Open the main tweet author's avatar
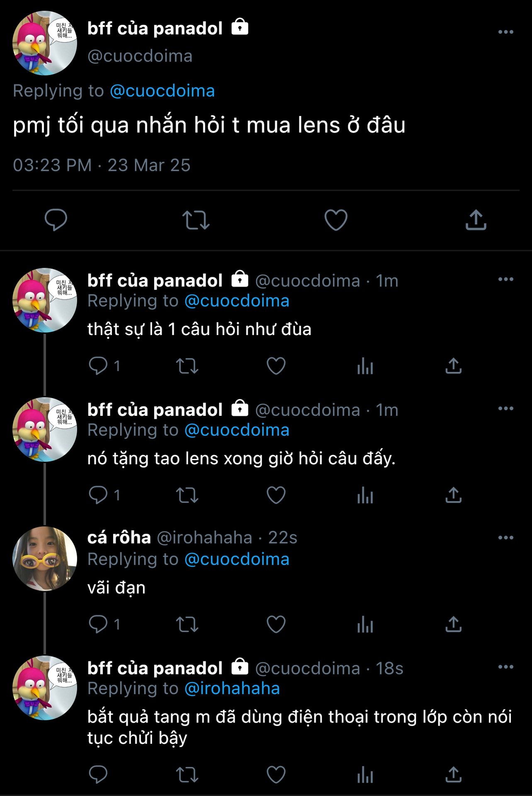Viewport: 532px width, 796px height. (45, 43)
